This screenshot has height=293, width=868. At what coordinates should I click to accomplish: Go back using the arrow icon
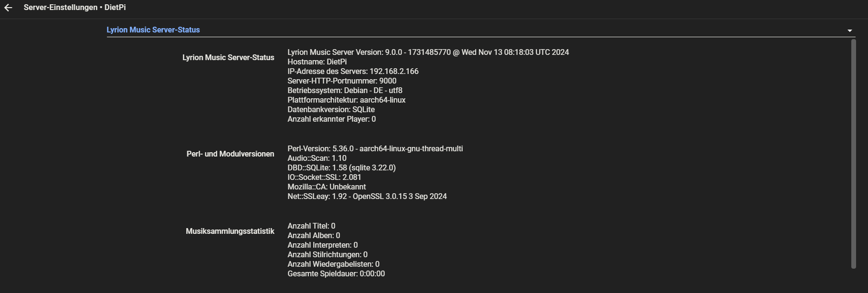[x=8, y=8]
